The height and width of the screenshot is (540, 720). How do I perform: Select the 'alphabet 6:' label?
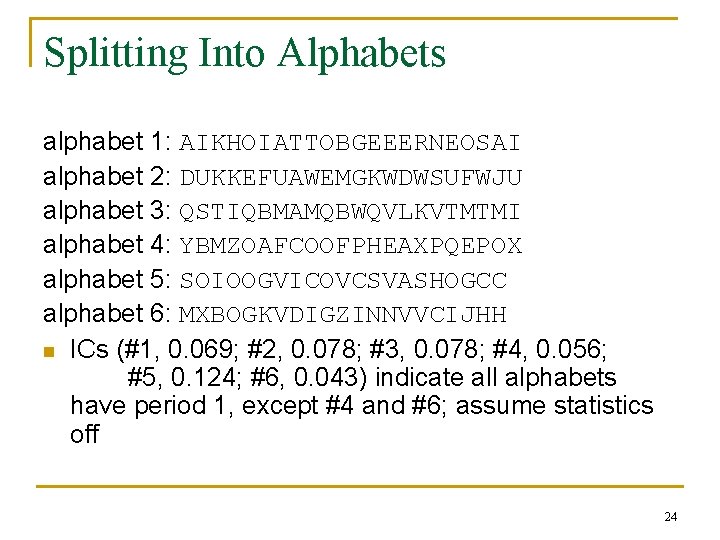point(107,314)
